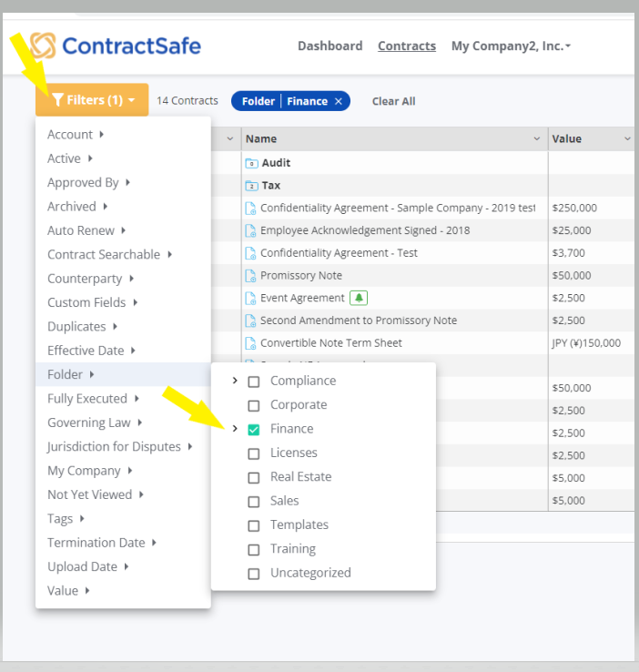
Task: Uncheck the Finance folder checkbox
Action: 254,430
